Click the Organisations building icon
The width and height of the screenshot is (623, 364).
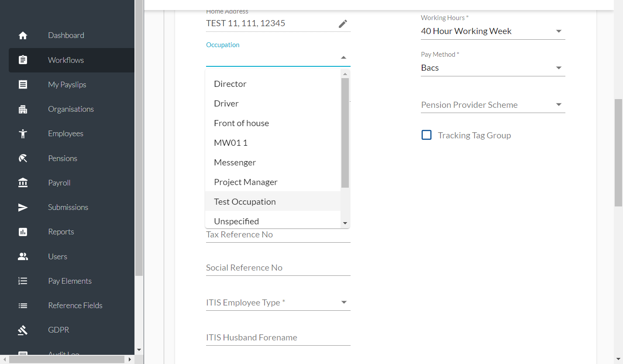pyautogui.click(x=23, y=109)
